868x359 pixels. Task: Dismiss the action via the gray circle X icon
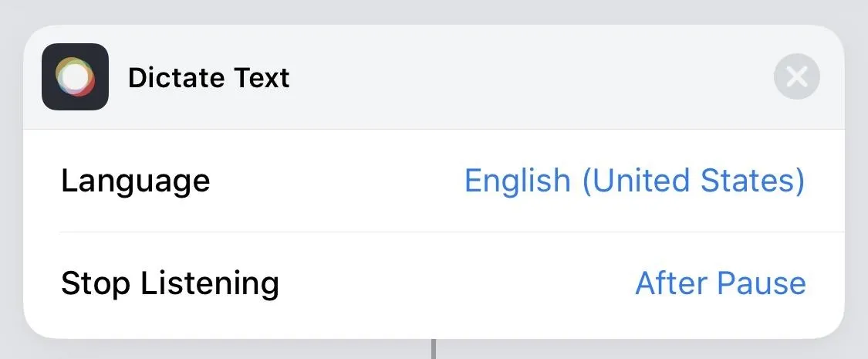796,76
